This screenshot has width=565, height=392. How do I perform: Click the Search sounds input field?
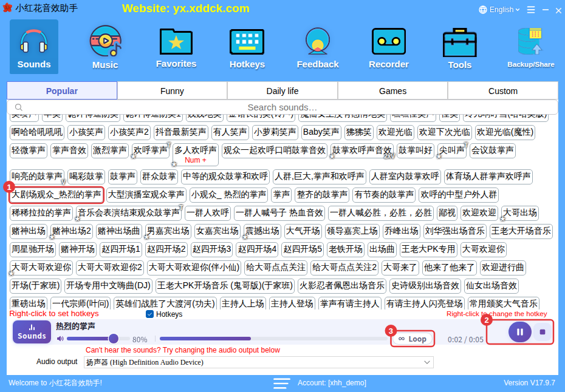click(282, 107)
